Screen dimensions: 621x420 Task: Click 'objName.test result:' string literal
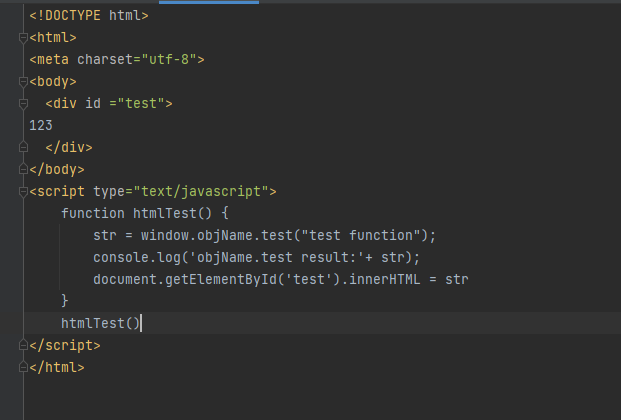pos(277,258)
